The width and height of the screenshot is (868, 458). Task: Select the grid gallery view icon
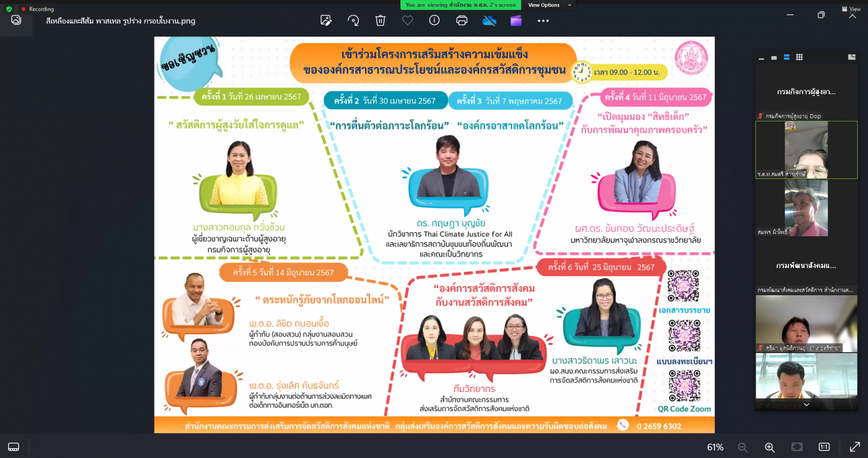pyautogui.click(x=799, y=57)
